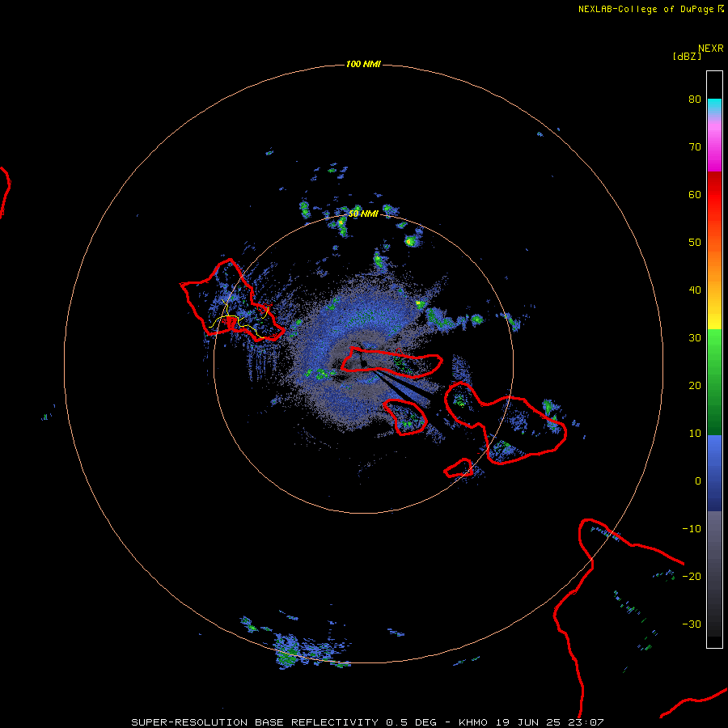Click the -30 dBZ scale value
Viewport: 728px width, 728px height.
tap(692, 624)
